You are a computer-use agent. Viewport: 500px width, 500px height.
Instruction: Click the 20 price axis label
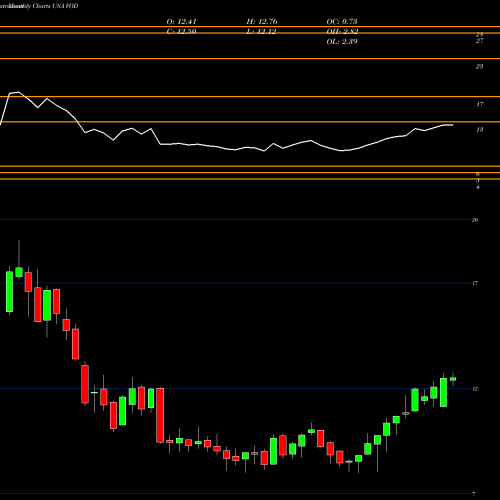click(475, 220)
